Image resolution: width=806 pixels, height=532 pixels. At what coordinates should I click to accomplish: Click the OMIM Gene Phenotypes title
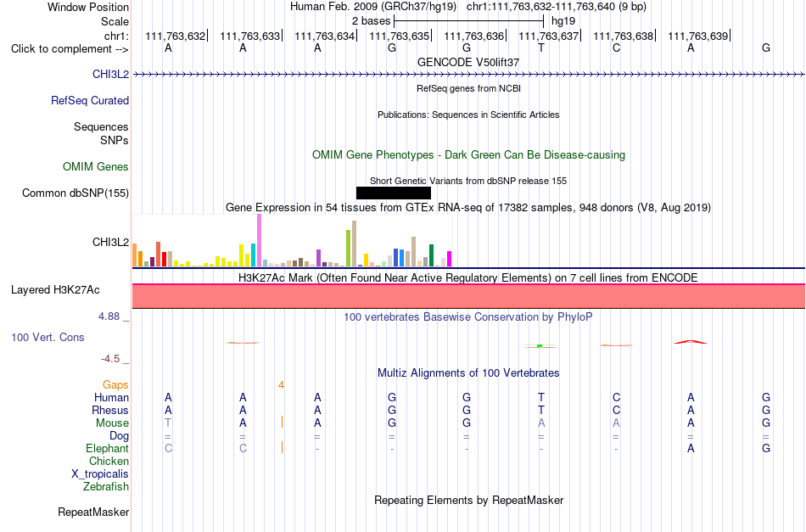point(469,154)
